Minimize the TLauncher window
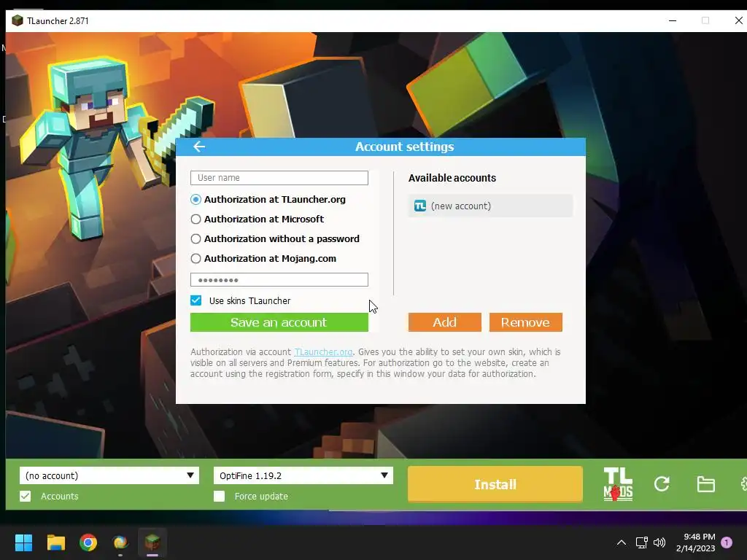Image resolution: width=747 pixels, height=560 pixels. [673, 20]
